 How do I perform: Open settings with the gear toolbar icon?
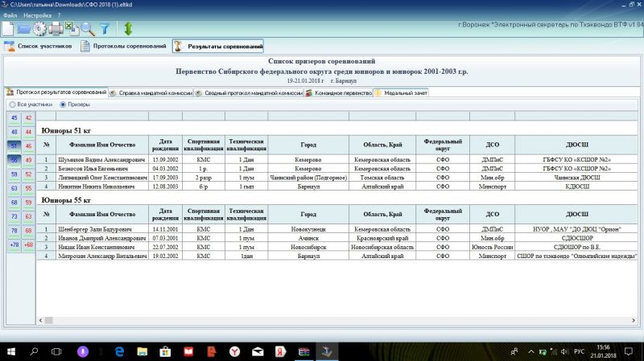(x=39, y=28)
